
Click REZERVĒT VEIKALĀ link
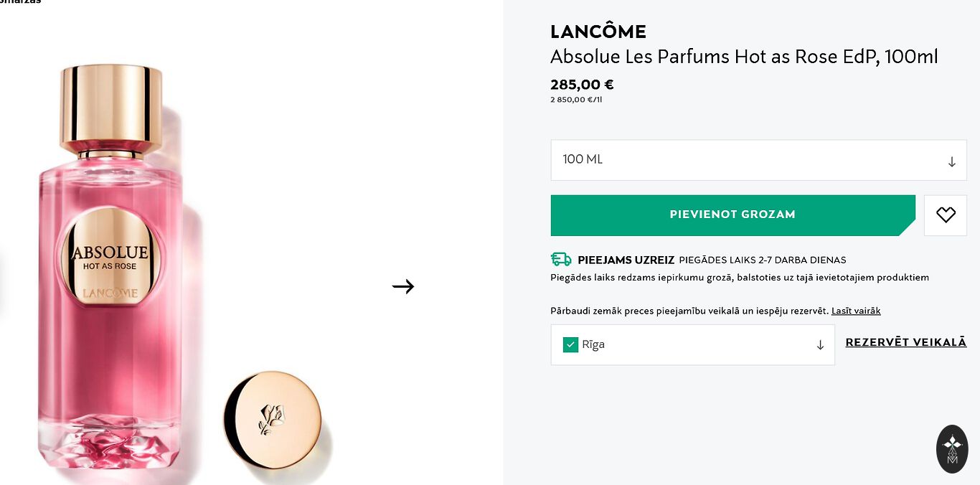click(x=906, y=342)
